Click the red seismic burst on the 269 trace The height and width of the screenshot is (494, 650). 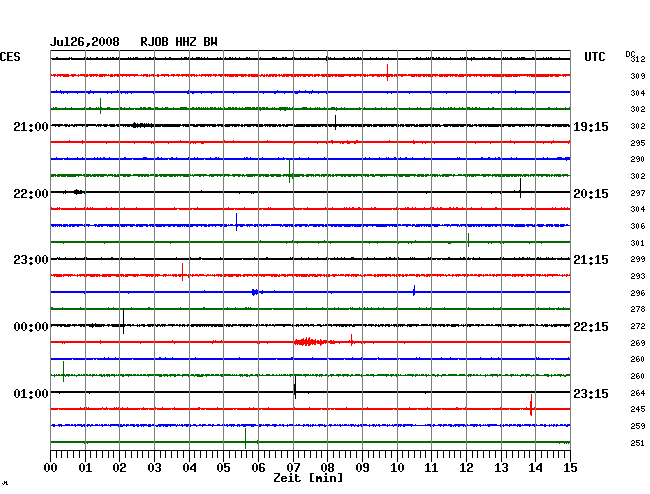[310, 342]
